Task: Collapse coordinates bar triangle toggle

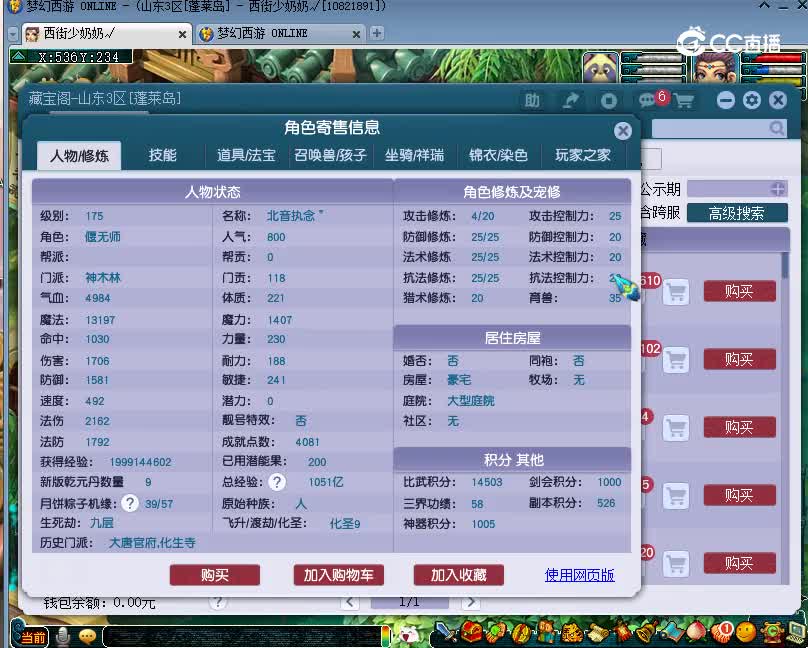Action: click(x=19, y=56)
